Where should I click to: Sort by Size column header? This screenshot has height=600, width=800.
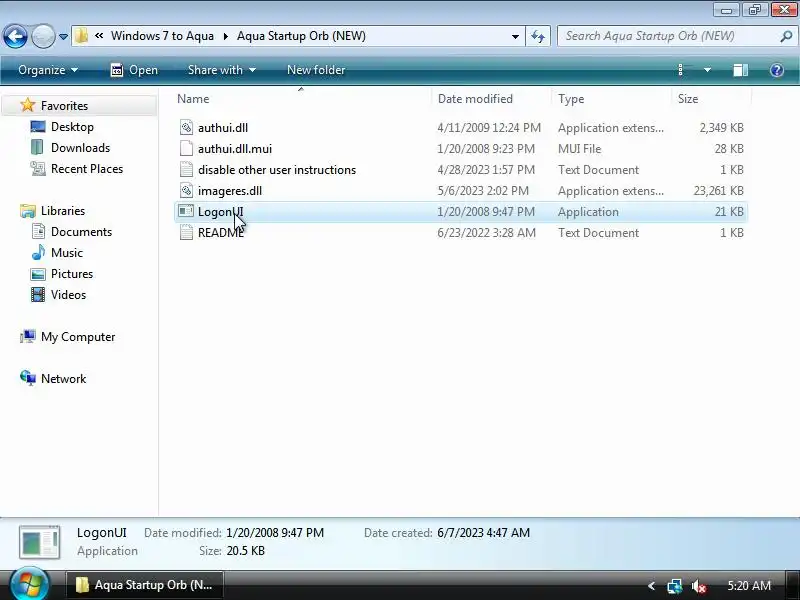711,98
